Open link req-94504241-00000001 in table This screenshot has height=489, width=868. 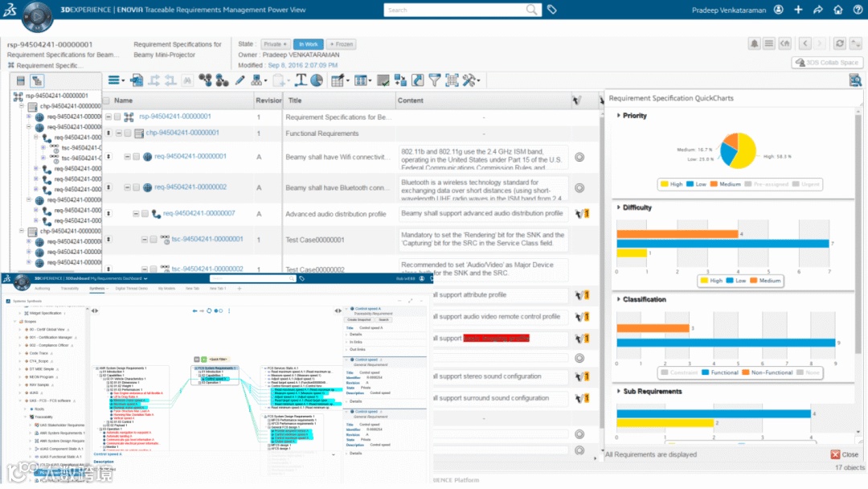tap(190, 156)
